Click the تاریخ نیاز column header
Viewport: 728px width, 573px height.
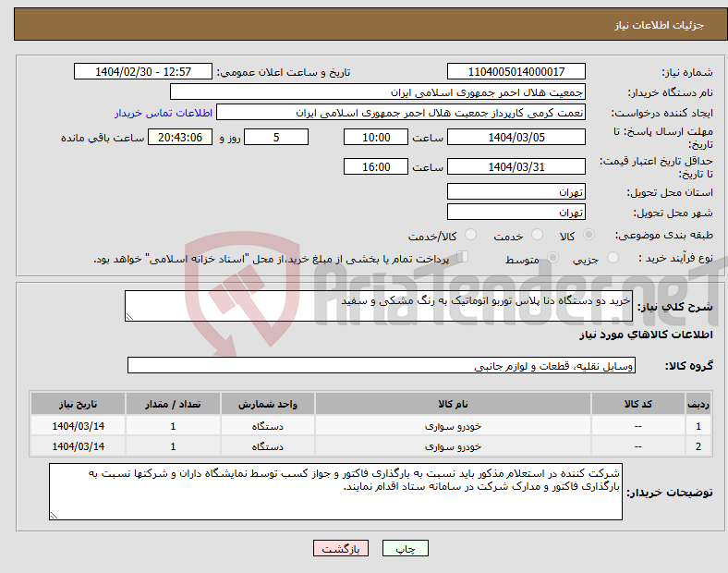pos(78,404)
